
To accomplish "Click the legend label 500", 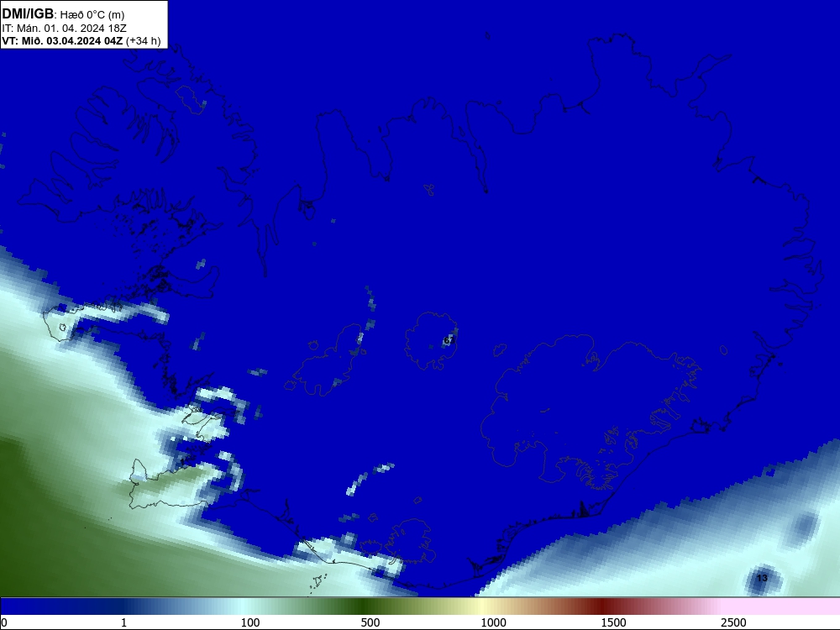I will click(370, 622).
